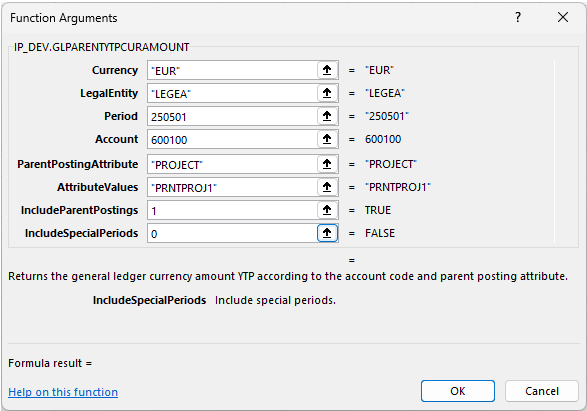Click AttributeValues range selector icon
This screenshot has width=587, height=411.
[327, 187]
